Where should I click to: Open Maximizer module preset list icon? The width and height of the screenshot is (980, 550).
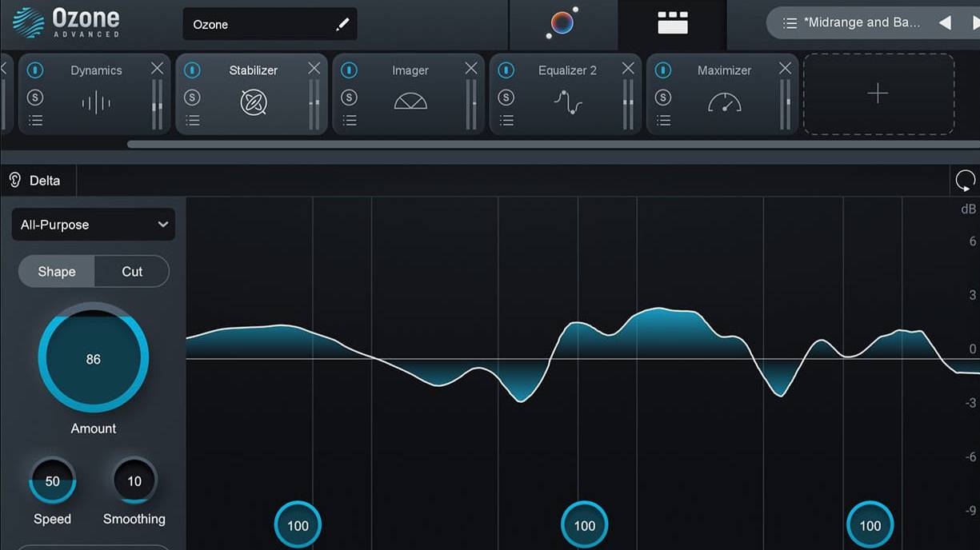click(x=662, y=121)
